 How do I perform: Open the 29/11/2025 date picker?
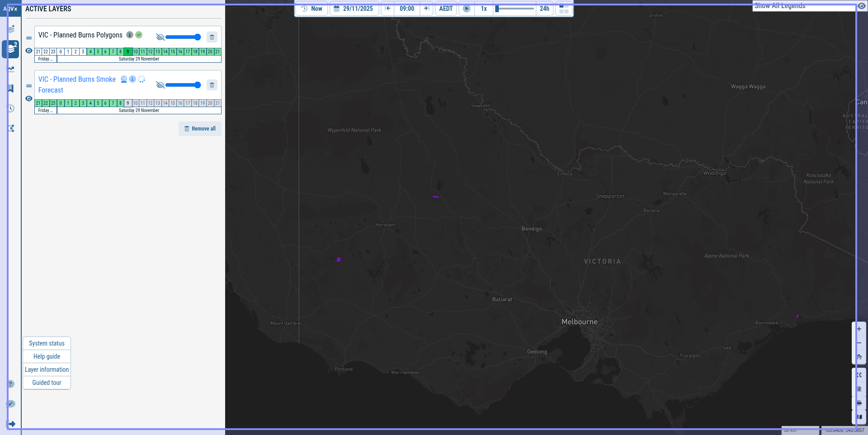(x=354, y=9)
